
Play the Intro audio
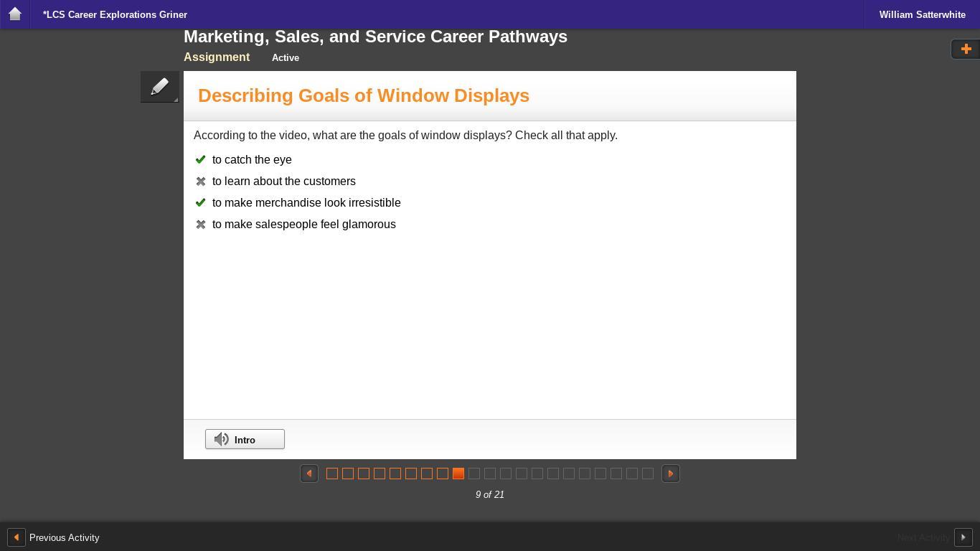[x=245, y=439]
